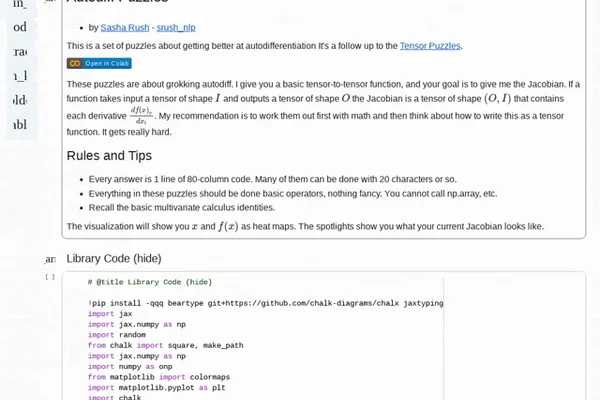Open the srush_nlp profile link
Image resolution: width=600 pixels, height=400 pixels.
176,28
